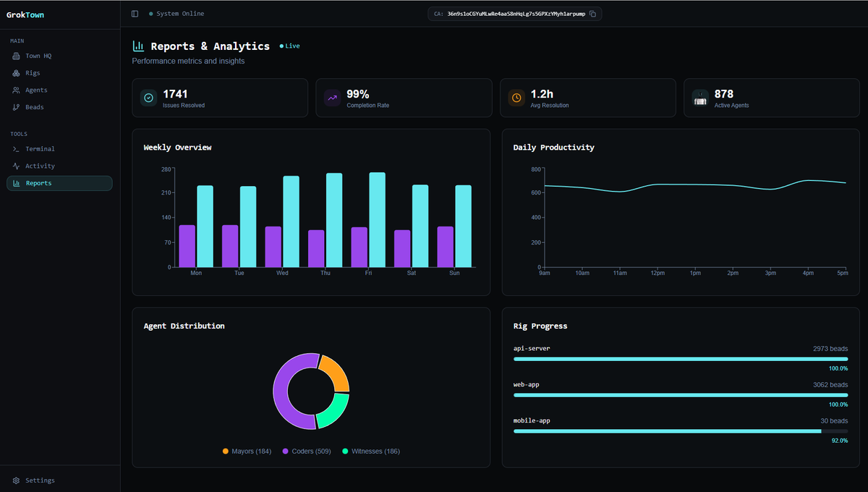The height and width of the screenshot is (492, 868).
Task: Click the System Online status
Action: 176,14
